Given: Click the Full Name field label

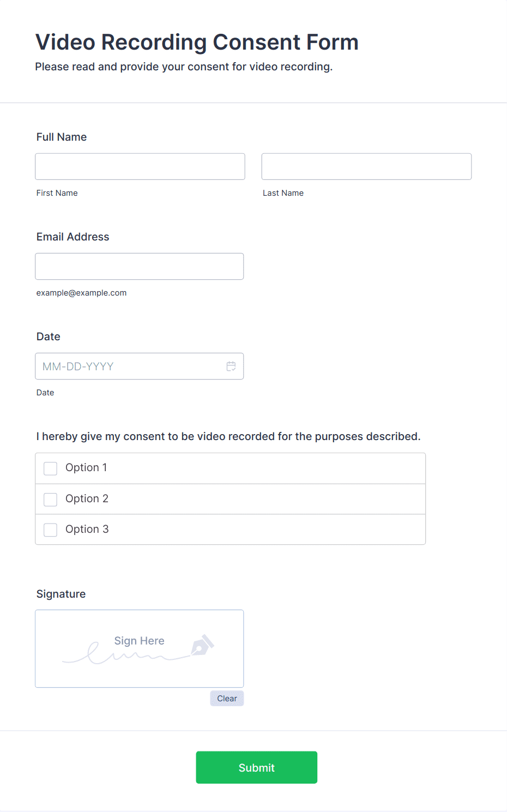Looking at the screenshot, I should click(62, 137).
